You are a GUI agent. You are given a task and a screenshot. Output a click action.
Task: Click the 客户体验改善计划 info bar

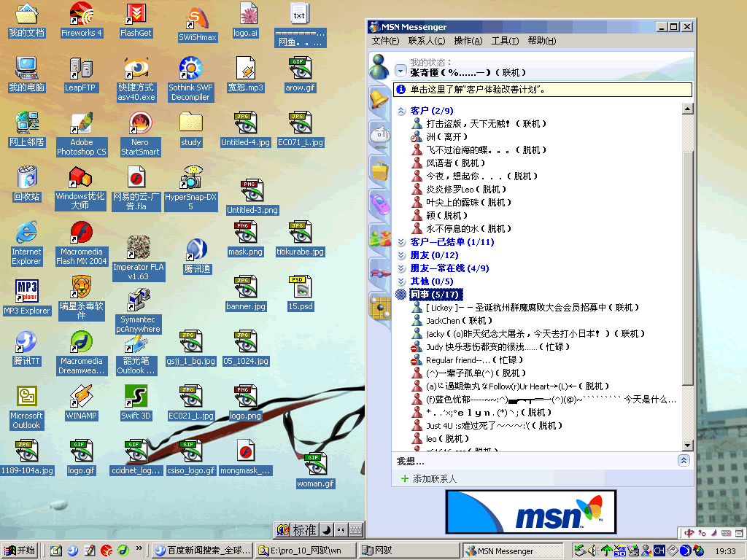tap(542, 90)
